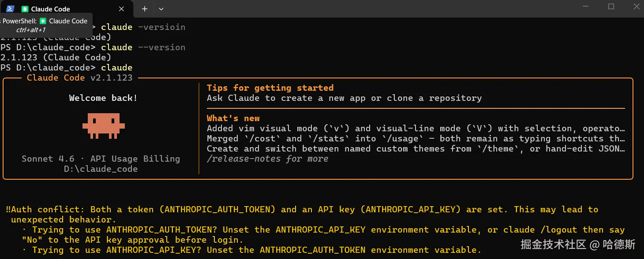Maximize the terminal window
The width and height of the screenshot is (644, 259).
(x=611, y=7)
